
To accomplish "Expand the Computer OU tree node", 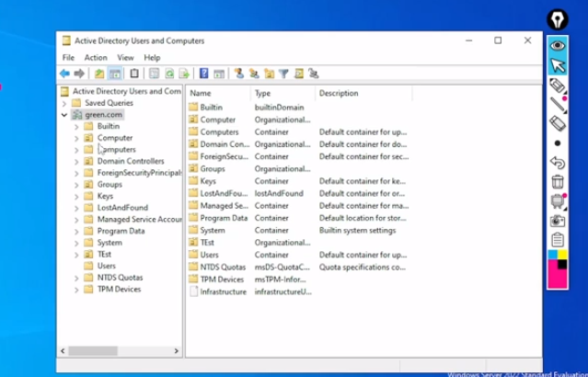I will pyautogui.click(x=76, y=138).
